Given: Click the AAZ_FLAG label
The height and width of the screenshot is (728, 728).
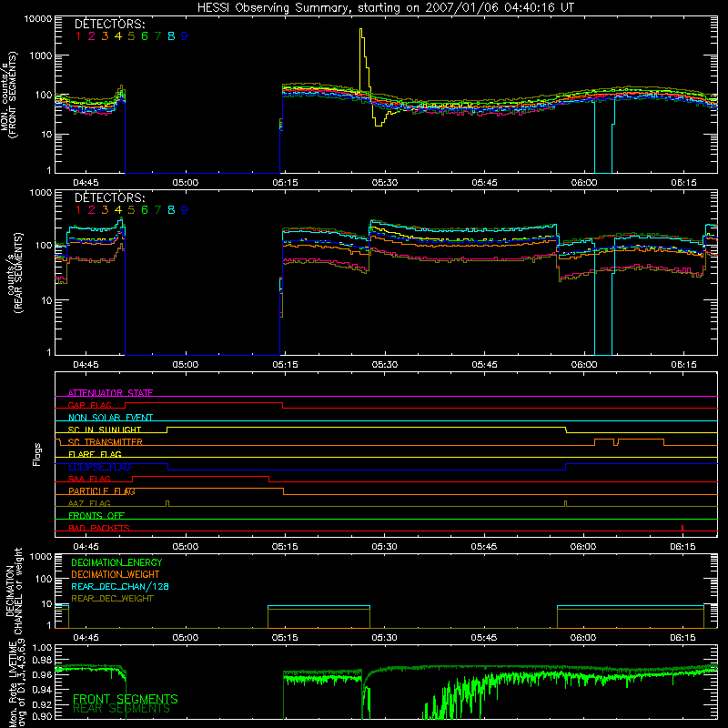Looking at the screenshot, I should [89, 503].
